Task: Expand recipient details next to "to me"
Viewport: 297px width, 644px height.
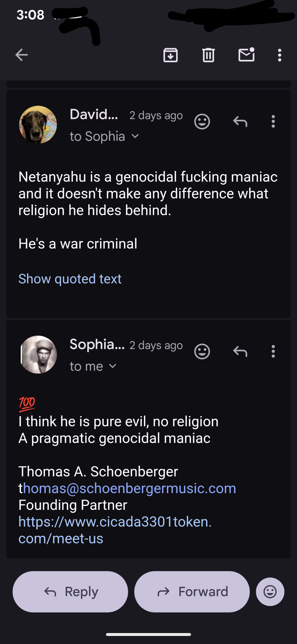Action: point(113,366)
